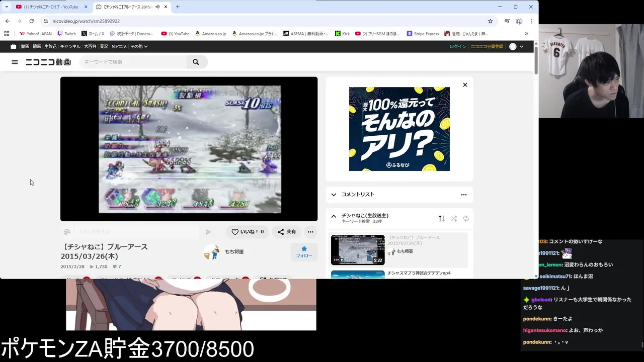Open the user avatar dropdown menu
The height and width of the screenshot is (362, 644).
pos(516,46)
